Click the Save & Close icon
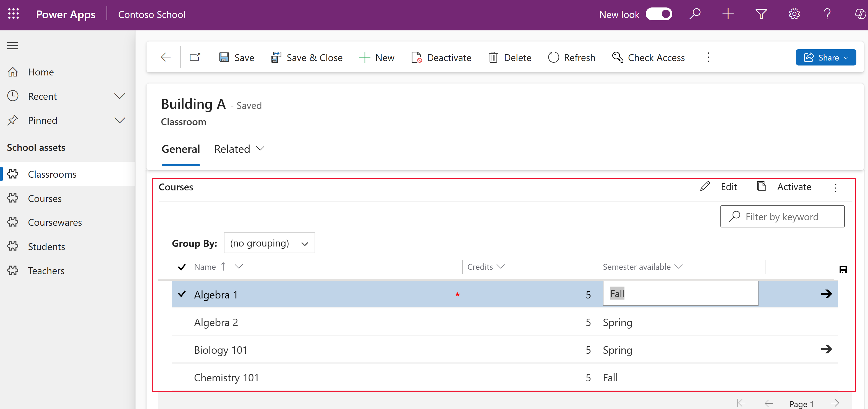Image resolution: width=868 pixels, height=409 pixels. pyautogui.click(x=276, y=57)
